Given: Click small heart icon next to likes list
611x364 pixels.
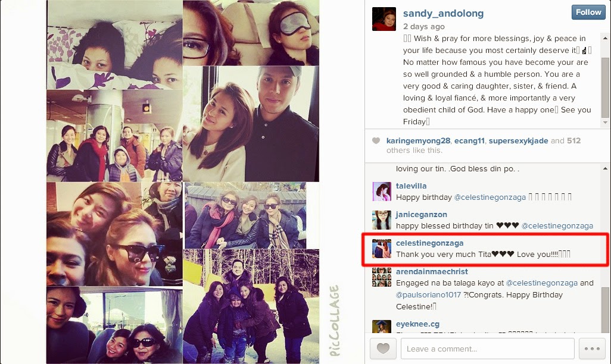Looking at the screenshot, I should coord(376,141).
